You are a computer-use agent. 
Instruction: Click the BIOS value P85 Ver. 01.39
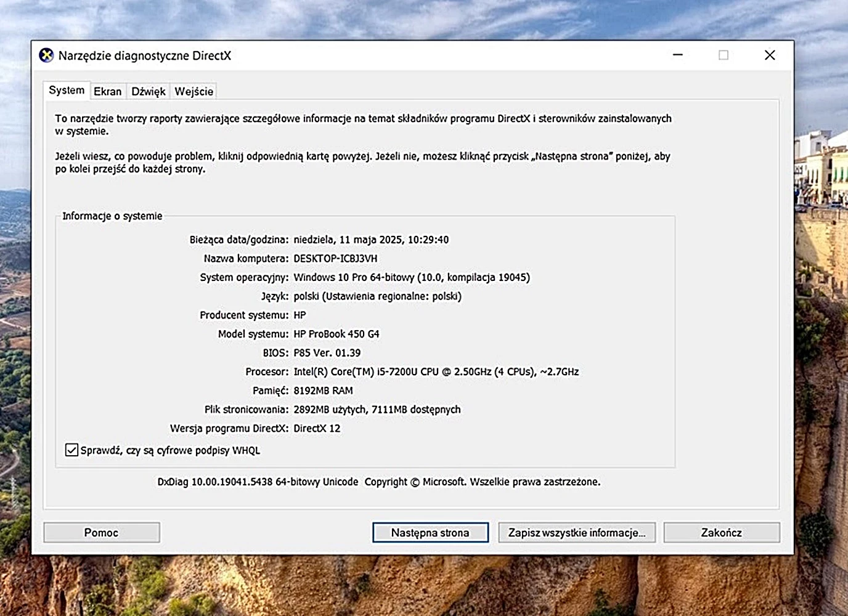327,353
